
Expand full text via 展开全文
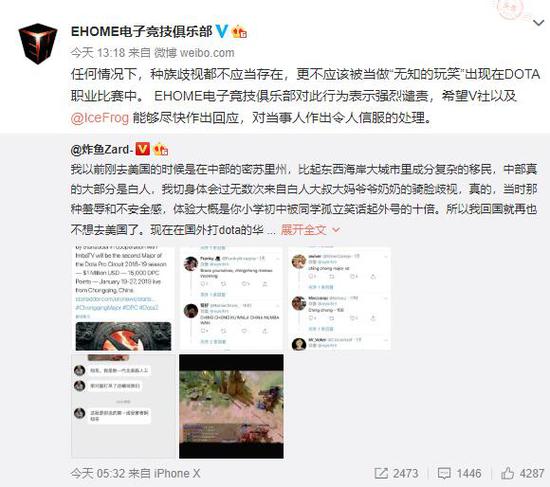coord(303,230)
